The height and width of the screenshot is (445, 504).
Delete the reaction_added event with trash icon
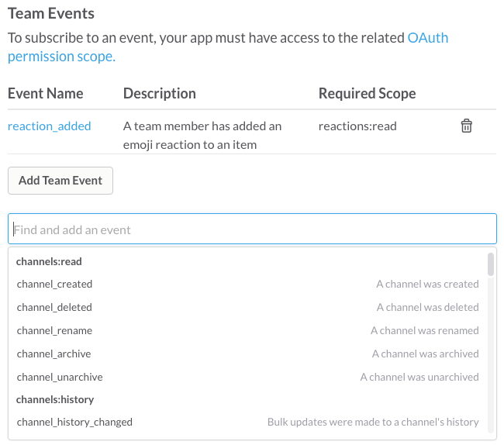(466, 126)
